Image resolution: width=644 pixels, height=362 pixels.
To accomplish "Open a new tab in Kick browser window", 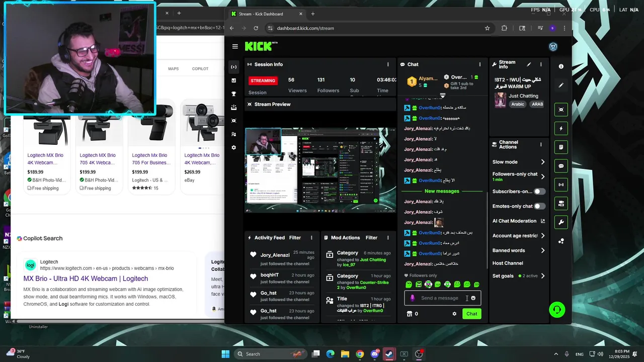I will pos(313,14).
